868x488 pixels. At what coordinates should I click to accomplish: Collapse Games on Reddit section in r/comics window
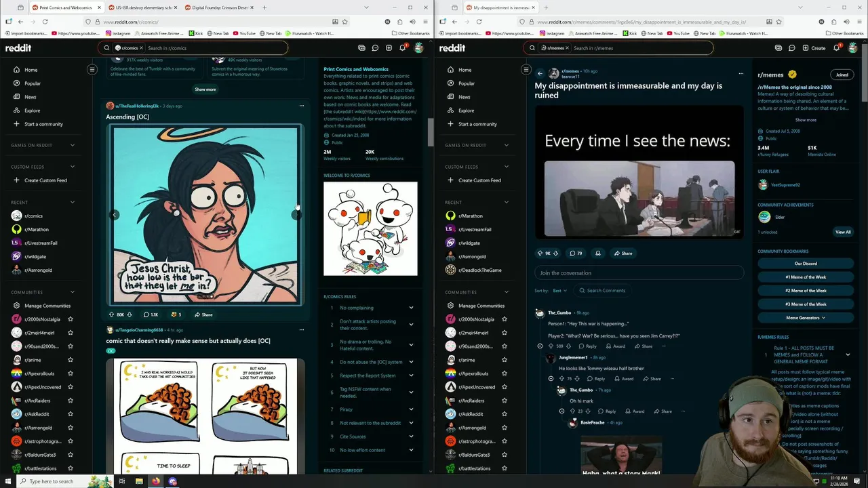(x=73, y=145)
